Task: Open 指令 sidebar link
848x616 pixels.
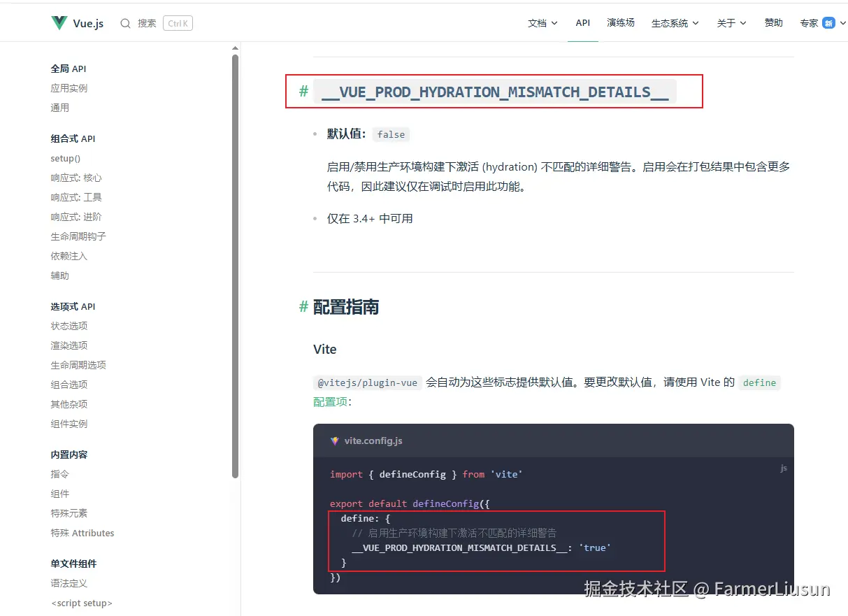Action: (x=59, y=474)
